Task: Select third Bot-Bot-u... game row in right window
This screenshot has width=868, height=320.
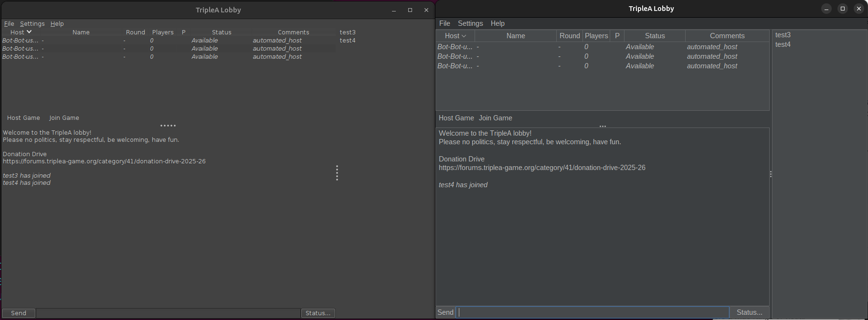Action: (603, 66)
